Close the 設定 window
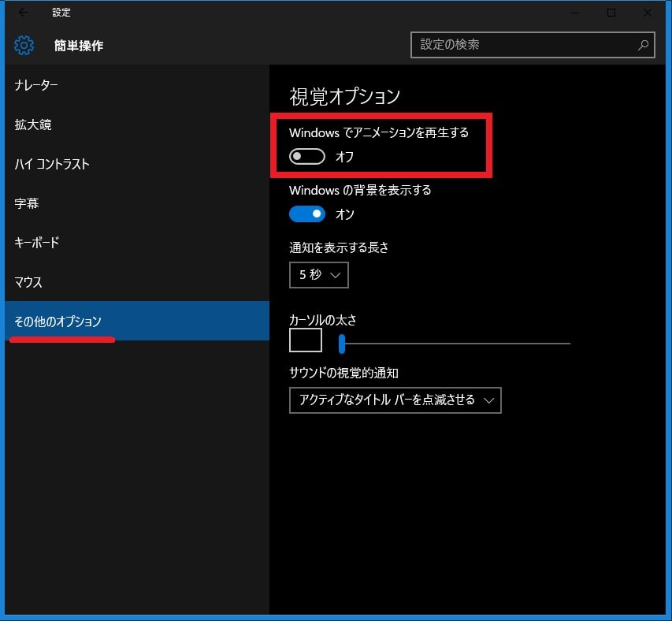The image size is (672, 621). 648,13
